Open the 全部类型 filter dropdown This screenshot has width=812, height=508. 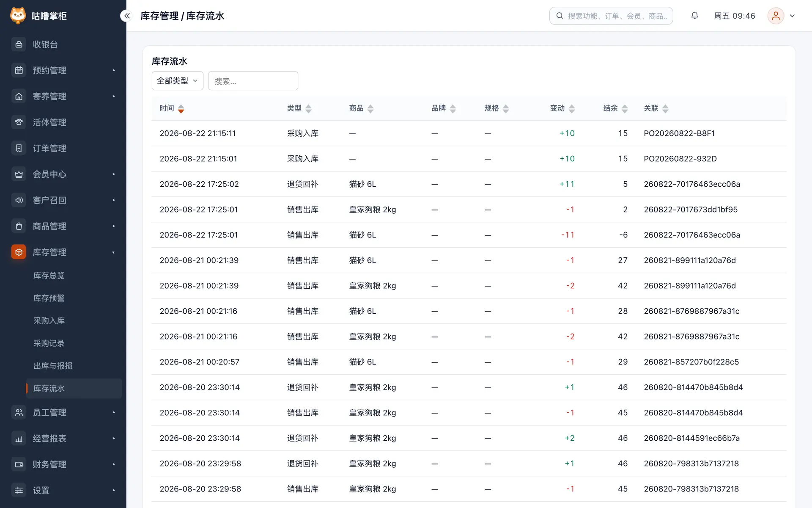[177, 81]
